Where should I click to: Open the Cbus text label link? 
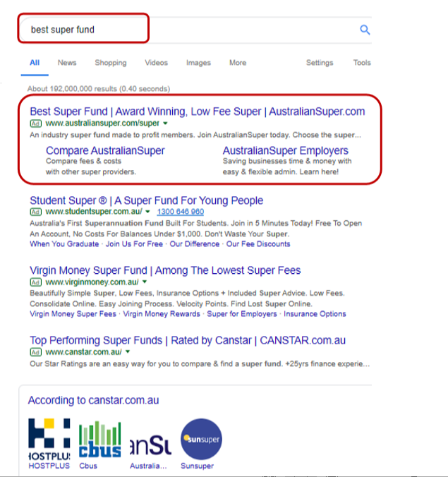(88, 466)
